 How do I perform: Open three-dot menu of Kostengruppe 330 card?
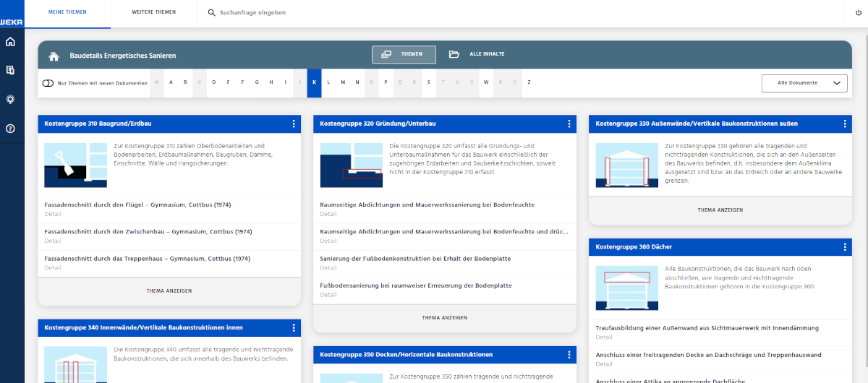845,124
